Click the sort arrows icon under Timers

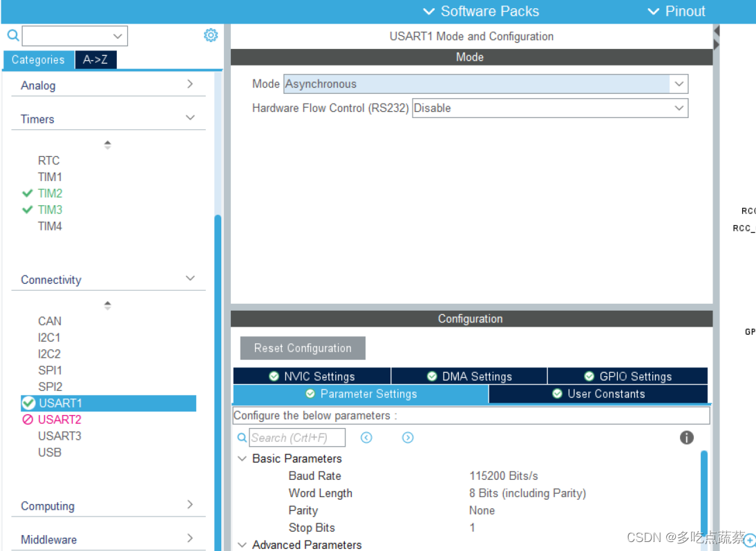108,144
